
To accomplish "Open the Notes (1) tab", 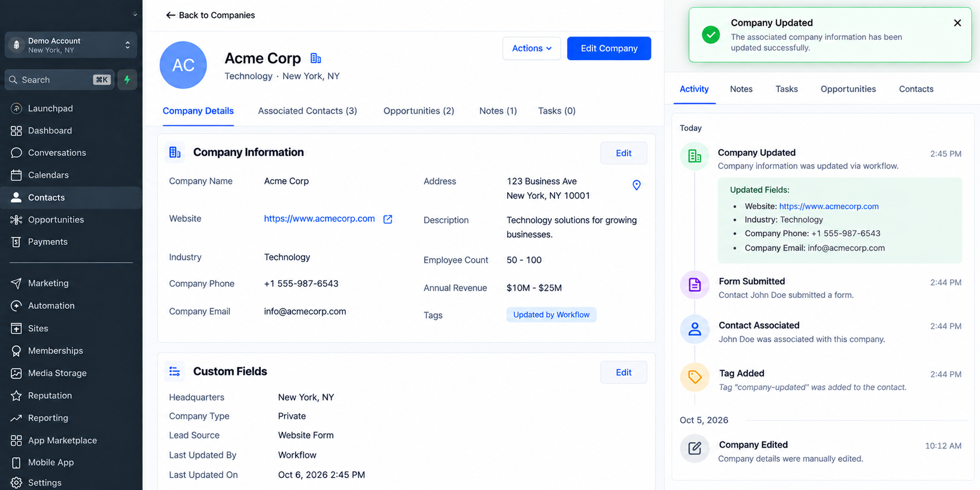I will point(498,110).
